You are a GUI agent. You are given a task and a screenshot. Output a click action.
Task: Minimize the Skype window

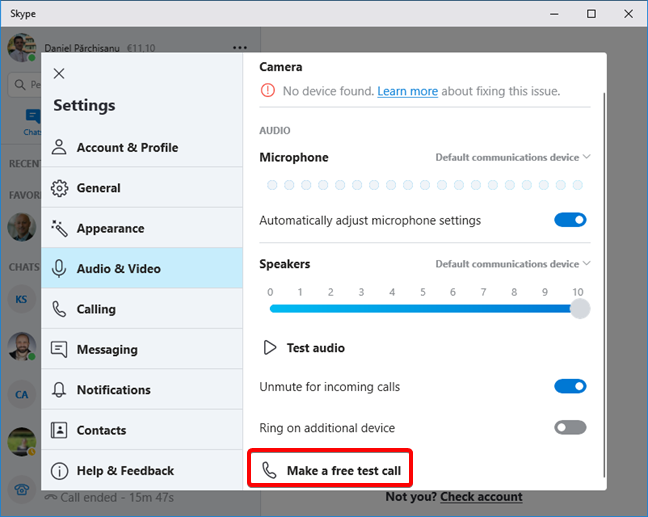point(554,14)
